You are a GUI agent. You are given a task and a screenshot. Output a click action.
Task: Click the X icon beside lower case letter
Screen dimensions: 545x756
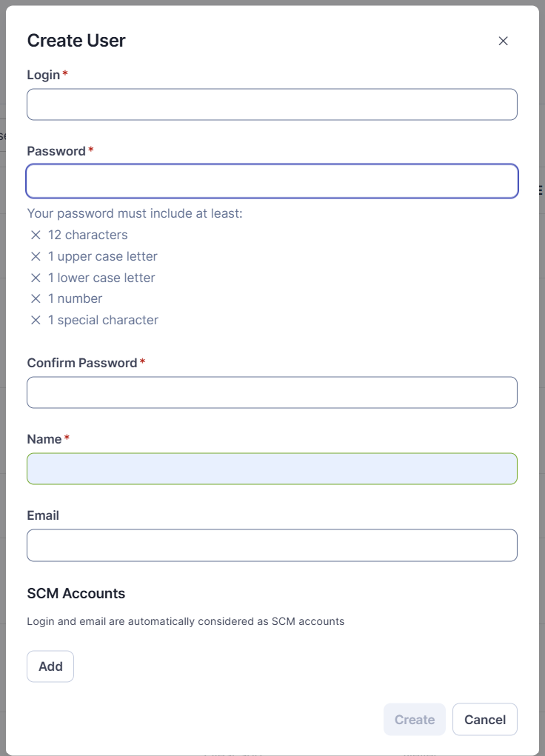coord(36,278)
